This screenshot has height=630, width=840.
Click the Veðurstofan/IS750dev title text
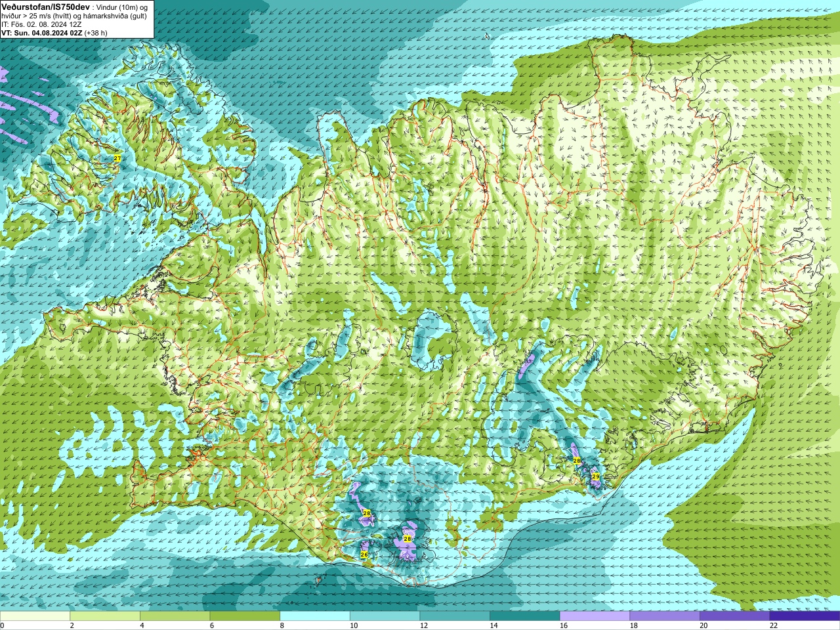click(45, 7)
